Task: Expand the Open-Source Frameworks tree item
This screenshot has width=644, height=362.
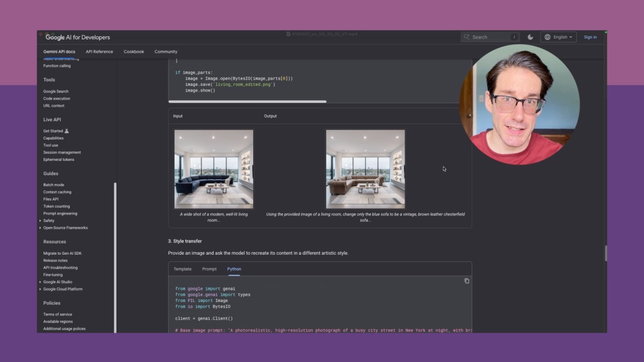Action: [x=40, y=228]
